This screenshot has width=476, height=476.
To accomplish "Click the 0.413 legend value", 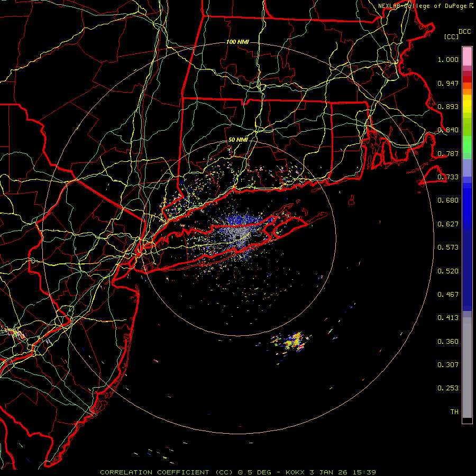I will 448,318.
